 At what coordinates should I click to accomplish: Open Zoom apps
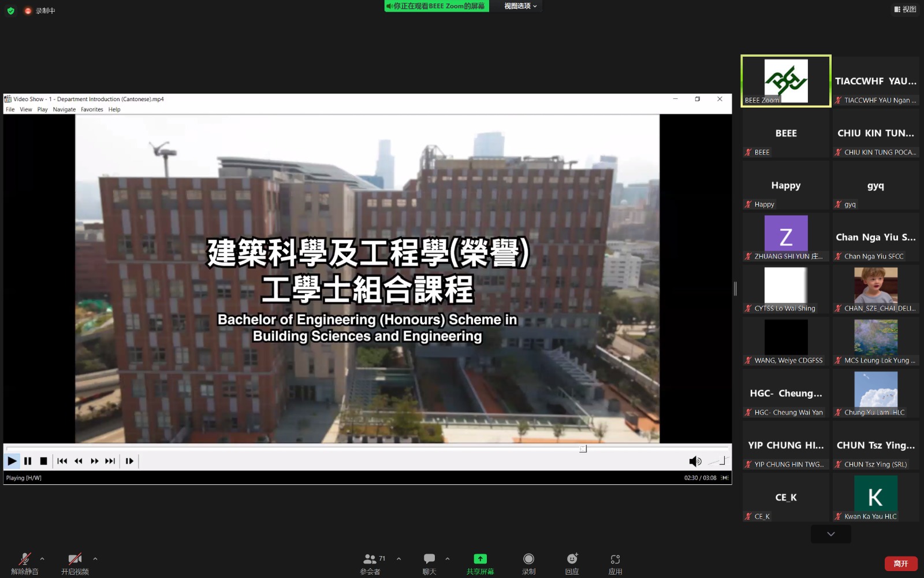[x=615, y=563]
